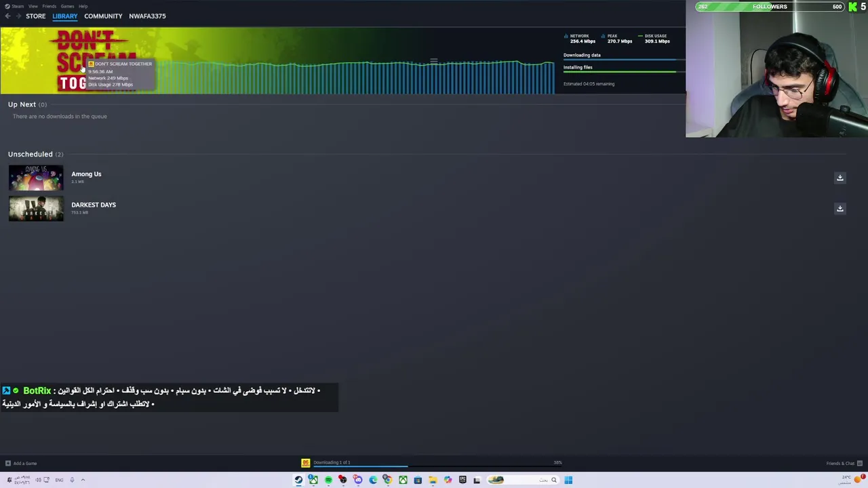
Task: Open Google Chrome from the taskbar
Action: pos(388,480)
